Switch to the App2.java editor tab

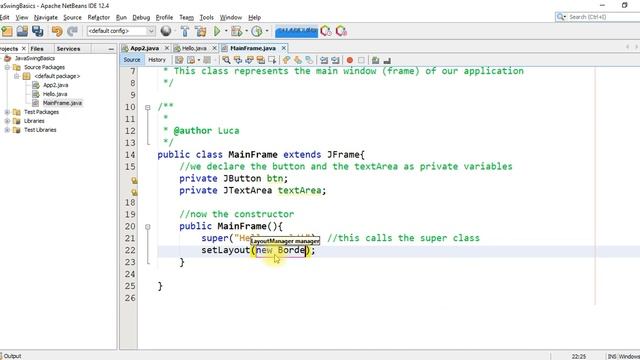click(144, 48)
